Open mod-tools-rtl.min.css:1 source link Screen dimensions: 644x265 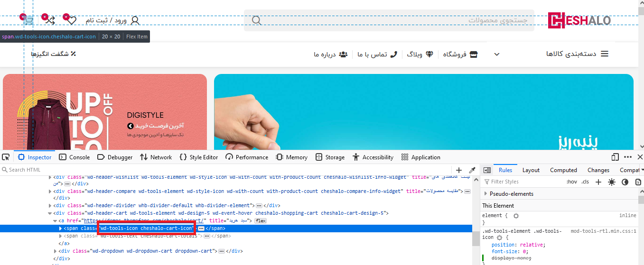(x=603, y=231)
